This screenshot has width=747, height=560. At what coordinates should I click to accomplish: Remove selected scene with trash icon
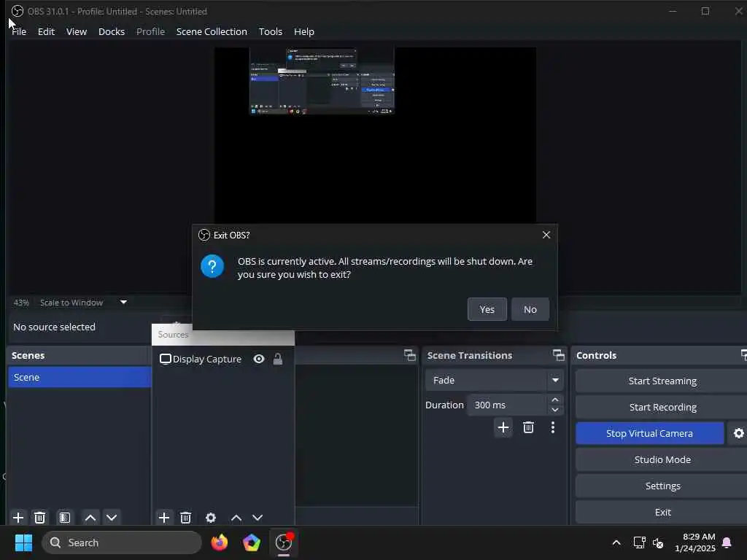40,518
